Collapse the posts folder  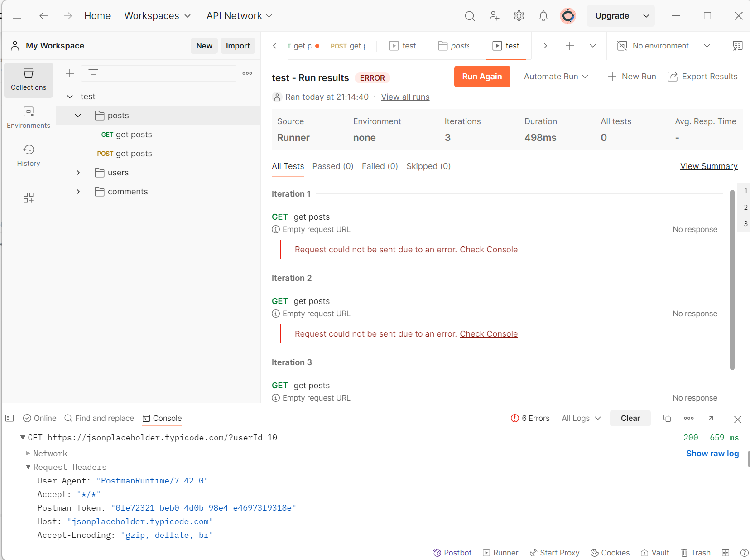78,116
